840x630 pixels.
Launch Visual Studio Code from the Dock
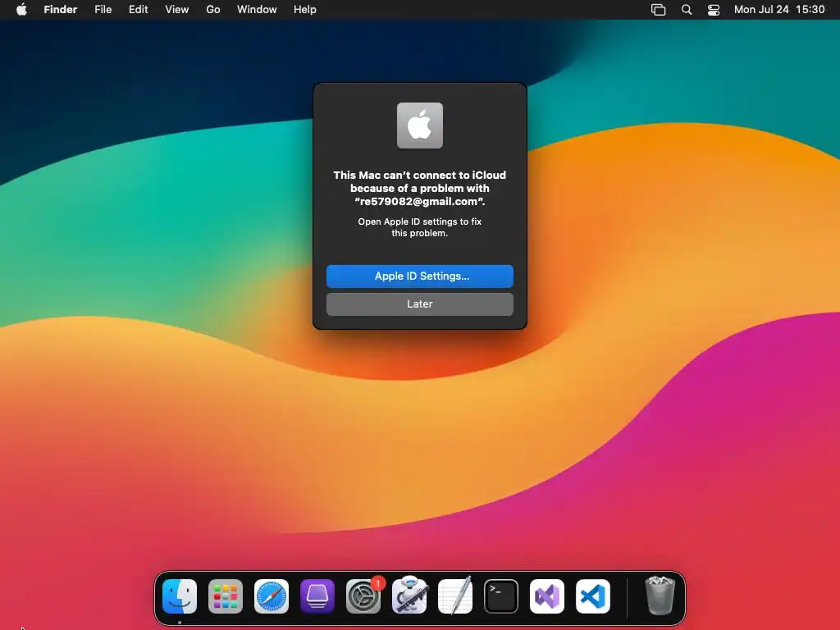point(593,596)
